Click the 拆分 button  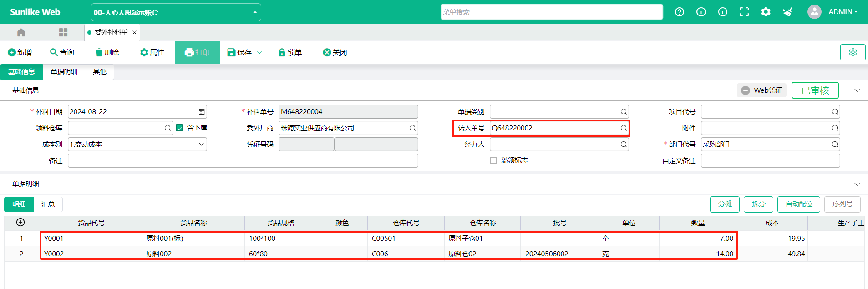[x=758, y=204]
